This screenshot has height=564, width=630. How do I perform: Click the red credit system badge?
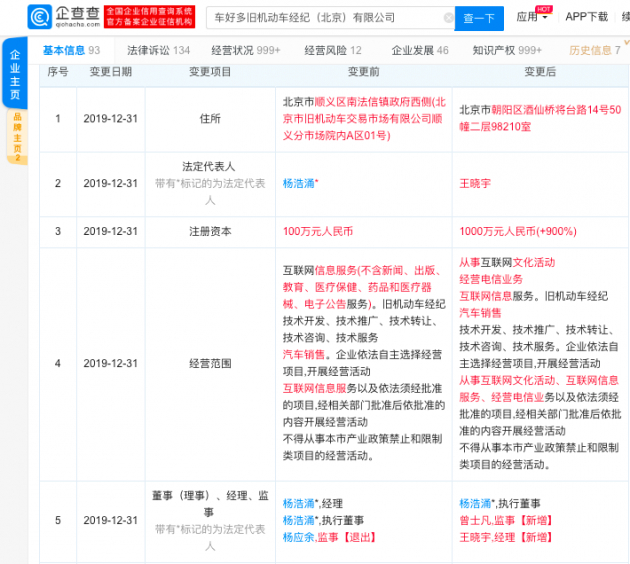click(x=149, y=17)
